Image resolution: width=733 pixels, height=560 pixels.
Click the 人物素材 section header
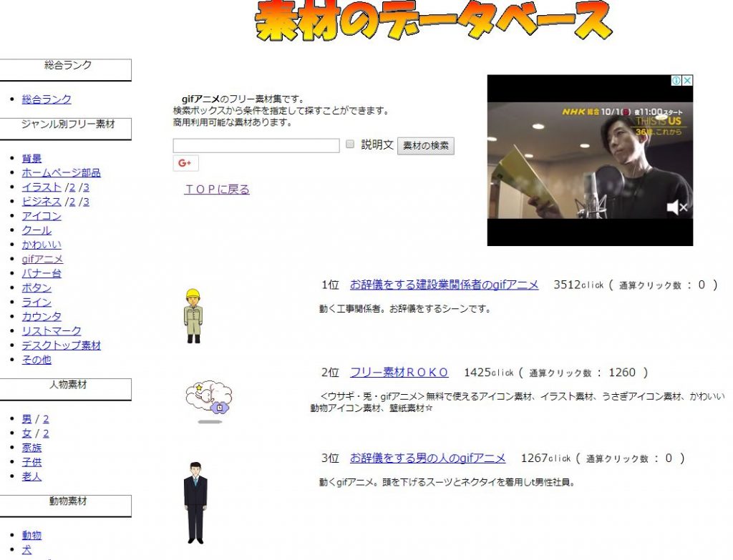click(65, 390)
